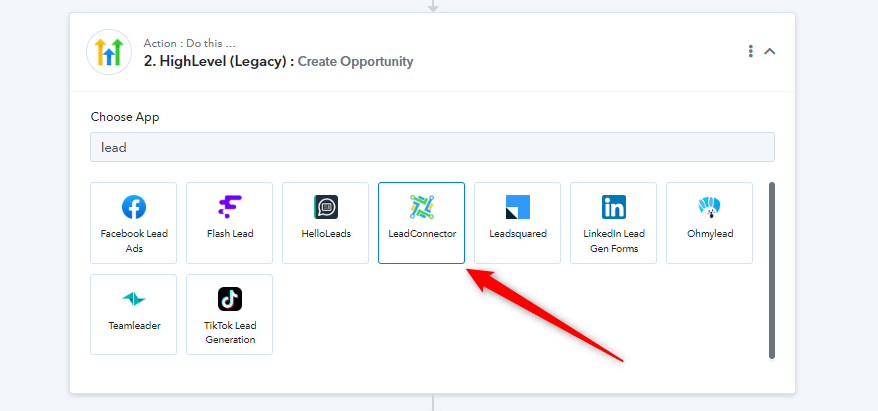The width and height of the screenshot is (878, 411).
Task: Click the Choose App search field
Action: [432, 147]
